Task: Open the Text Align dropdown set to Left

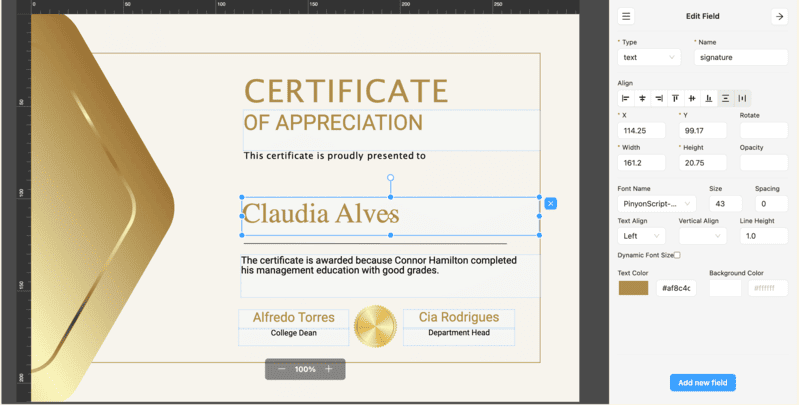Action: click(642, 236)
